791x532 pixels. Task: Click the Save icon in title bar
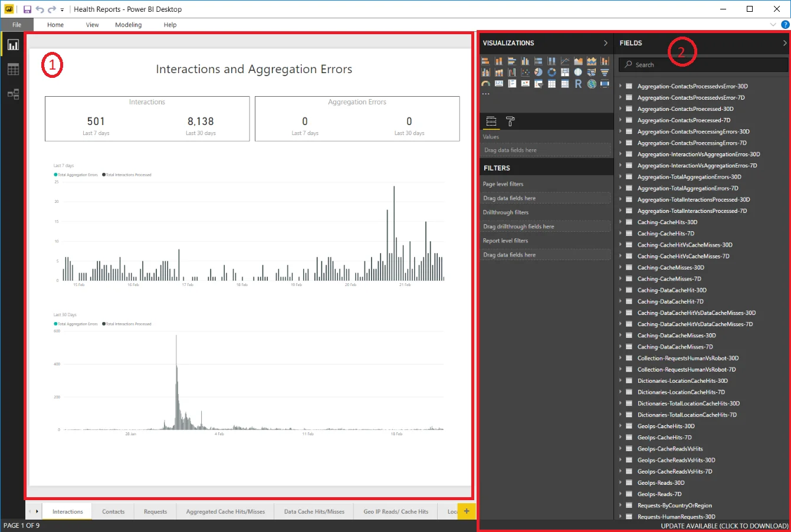(27, 9)
